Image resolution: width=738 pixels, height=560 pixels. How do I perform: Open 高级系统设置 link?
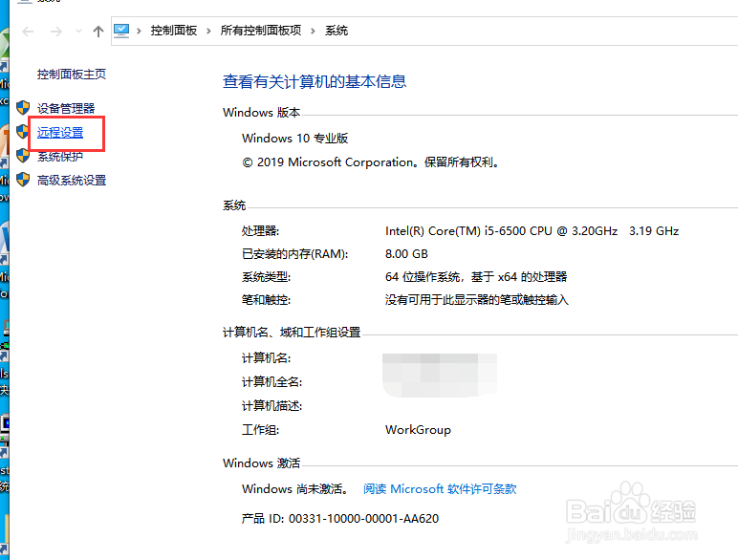tap(72, 181)
